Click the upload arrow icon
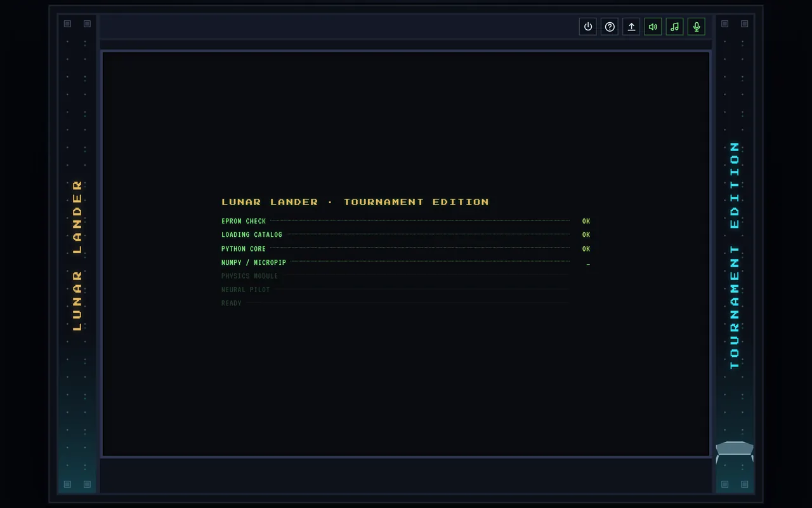The width and height of the screenshot is (812, 508). [631, 27]
